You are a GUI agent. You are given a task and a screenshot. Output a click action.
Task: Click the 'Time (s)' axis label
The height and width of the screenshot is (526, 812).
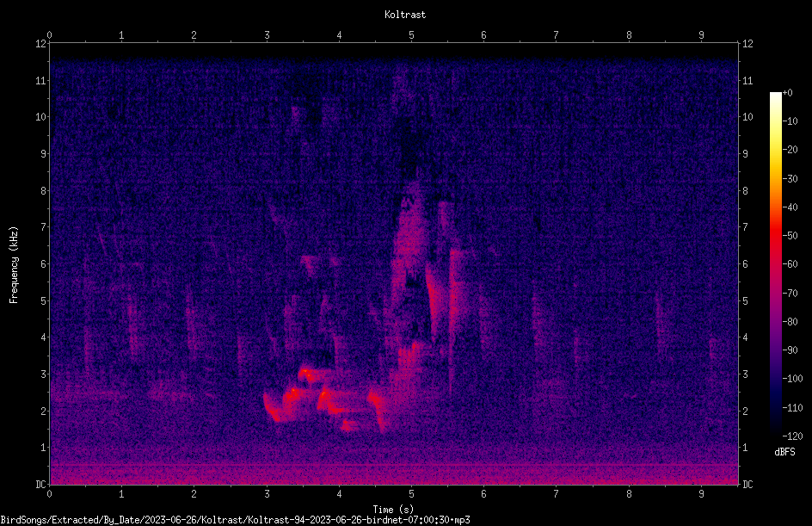pyautogui.click(x=393, y=510)
